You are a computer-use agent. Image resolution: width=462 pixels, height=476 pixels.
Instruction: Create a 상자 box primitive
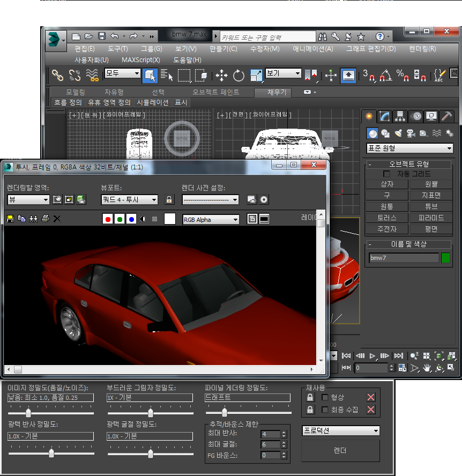pos(387,184)
